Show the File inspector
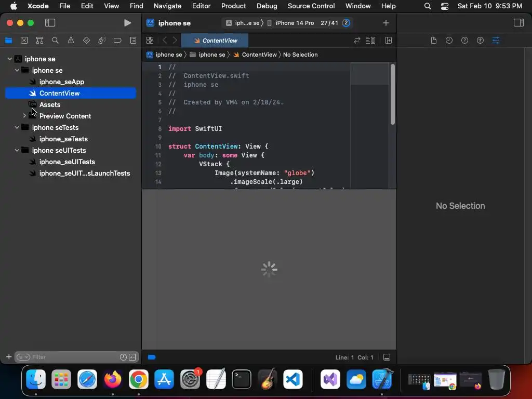The image size is (532, 399). [434, 41]
